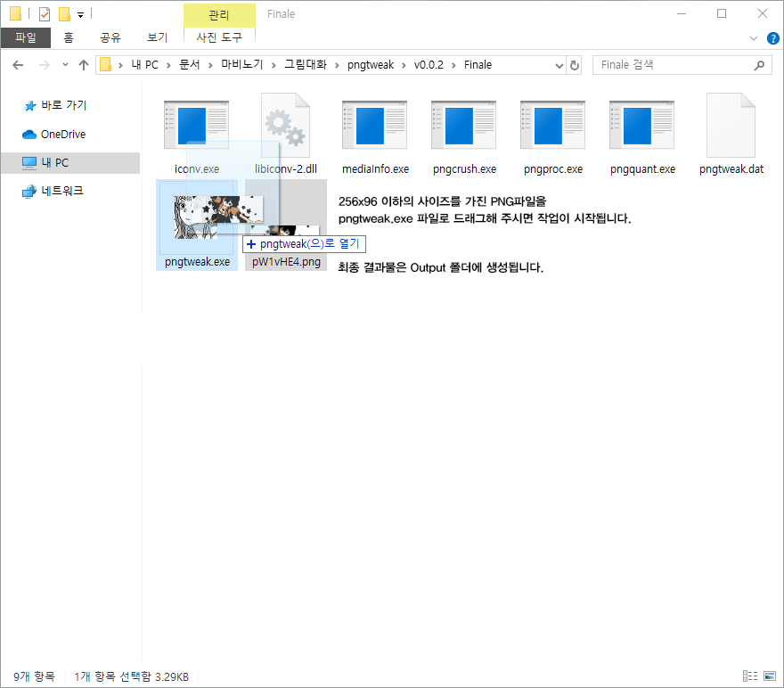
Task: Switch to the 홈 ribbon tab
Action: pos(69,37)
